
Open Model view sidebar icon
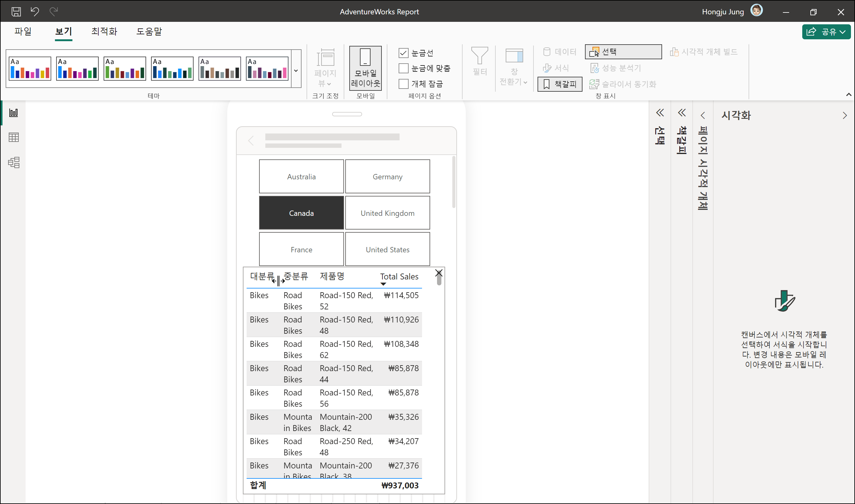pyautogui.click(x=14, y=162)
